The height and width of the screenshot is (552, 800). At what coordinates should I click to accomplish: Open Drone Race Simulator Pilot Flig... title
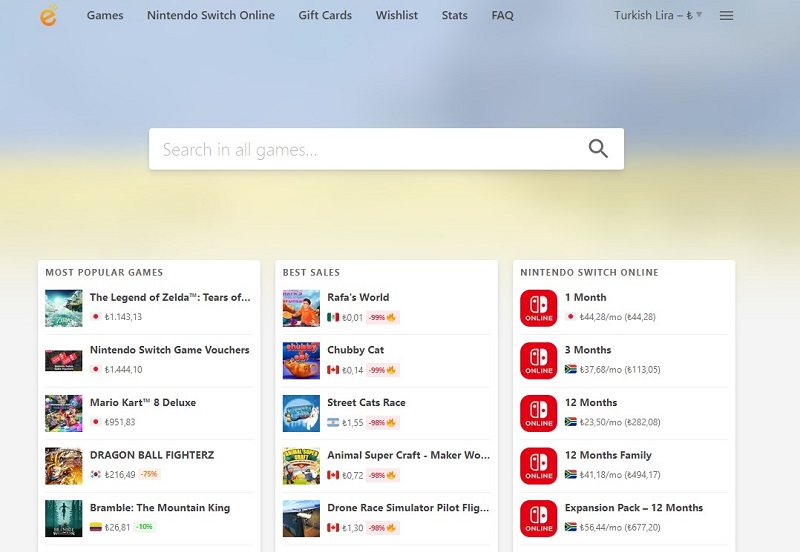(x=408, y=508)
